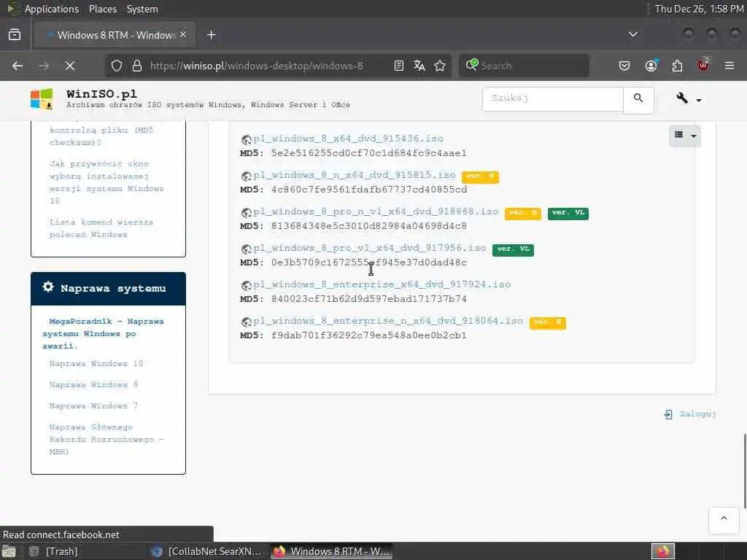Open Jak przywrócić okno wyboru wersji link
This screenshot has width=747, height=560.
pos(107,182)
